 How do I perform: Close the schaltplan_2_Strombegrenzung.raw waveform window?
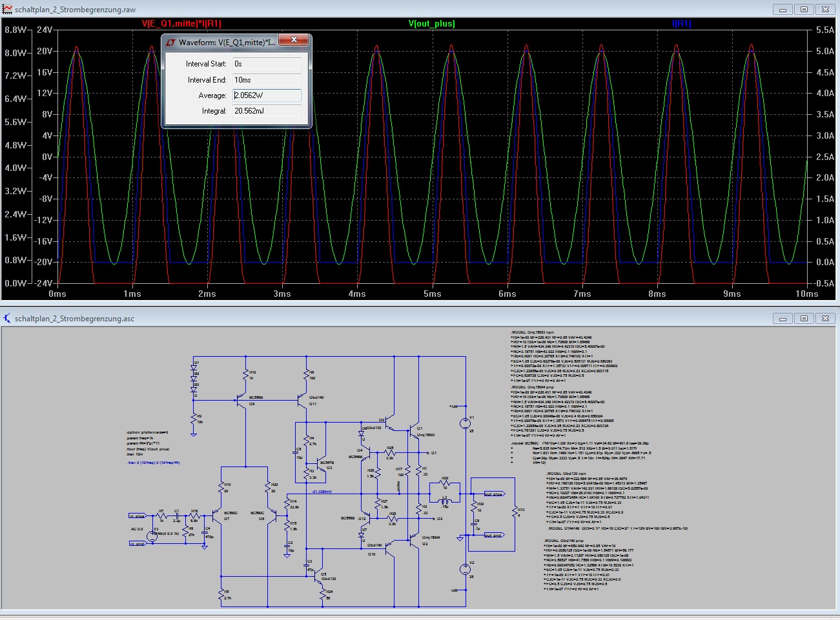point(825,10)
